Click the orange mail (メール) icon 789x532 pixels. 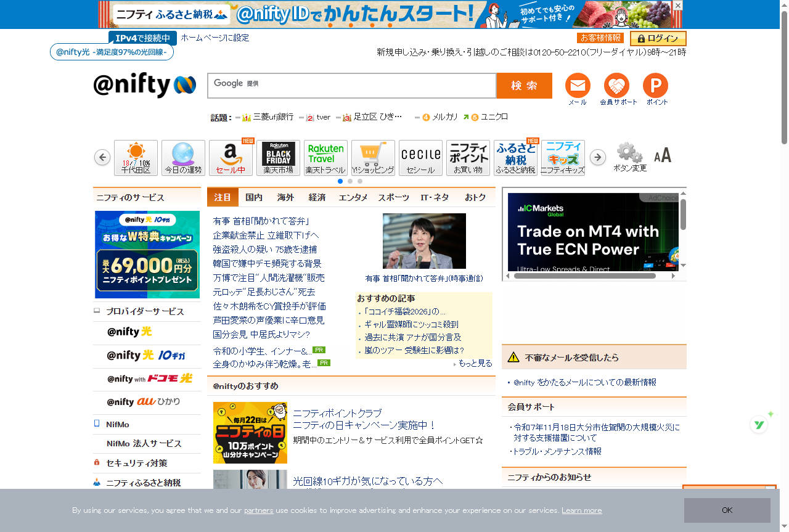click(x=577, y=86)
